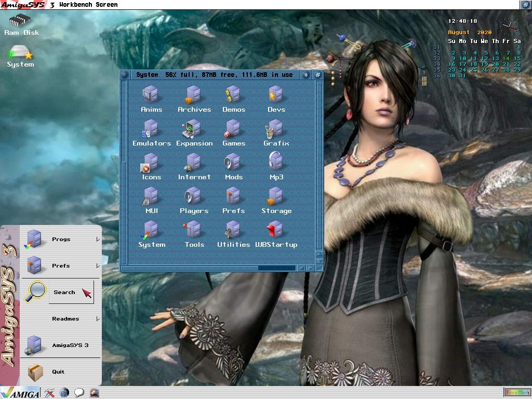The width and height of the screenshot is (532, 399).
Task: Select AmigaSYS 3 in the start menu
Action: click(61, 345)
